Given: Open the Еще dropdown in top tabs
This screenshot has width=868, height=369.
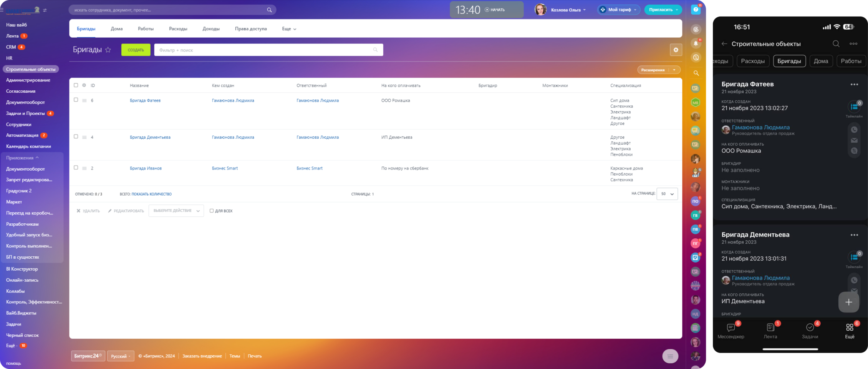Looking at the screenshot, I should pos(289,29).
